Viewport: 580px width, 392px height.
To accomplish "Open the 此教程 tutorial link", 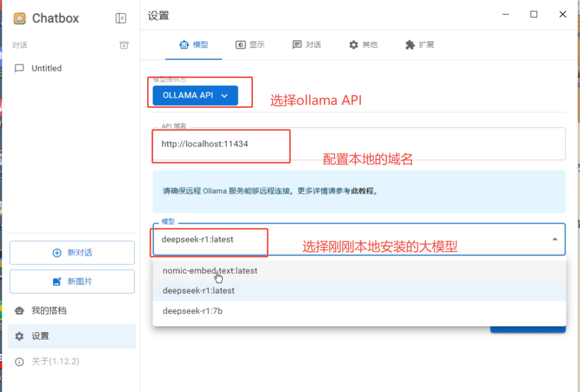I will 362,191.
